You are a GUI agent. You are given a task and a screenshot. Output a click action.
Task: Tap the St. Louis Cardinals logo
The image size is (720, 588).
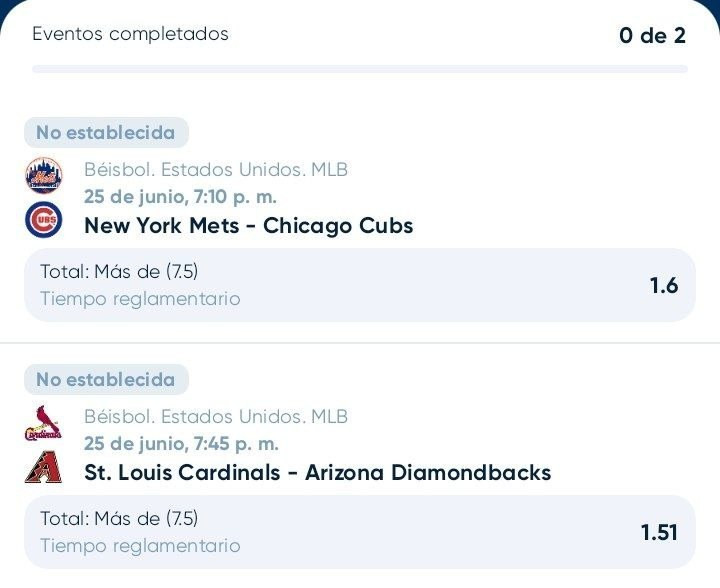click(x=43, y=423)
